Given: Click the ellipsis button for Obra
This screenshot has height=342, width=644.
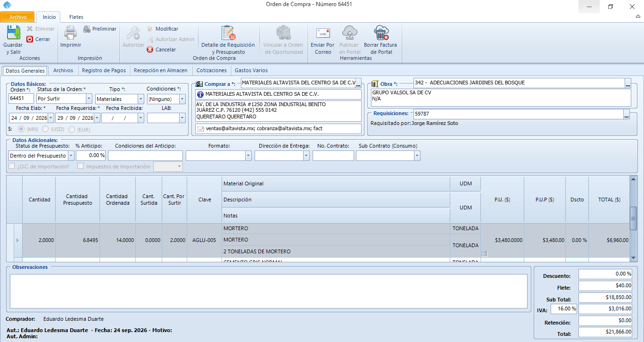Looking at the screenshot, I should (x=627, y=84).
